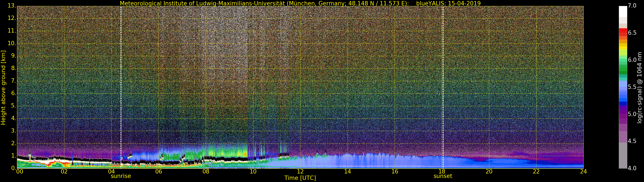Click time tick label '04'

(x=111, y=172)
